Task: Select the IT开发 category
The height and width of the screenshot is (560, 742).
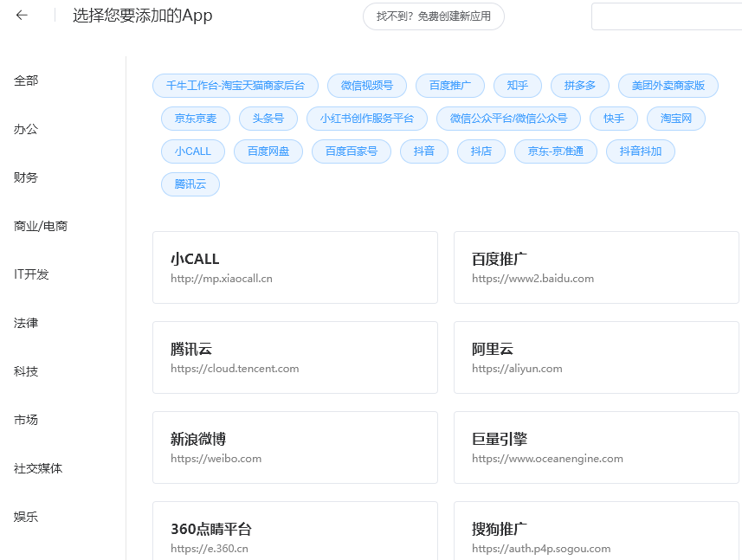Action: coord(31,274)
